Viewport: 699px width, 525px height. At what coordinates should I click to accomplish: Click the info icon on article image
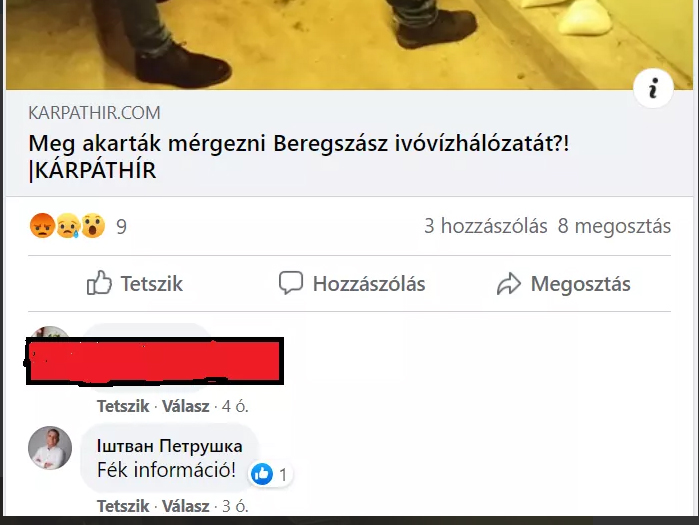653,88
